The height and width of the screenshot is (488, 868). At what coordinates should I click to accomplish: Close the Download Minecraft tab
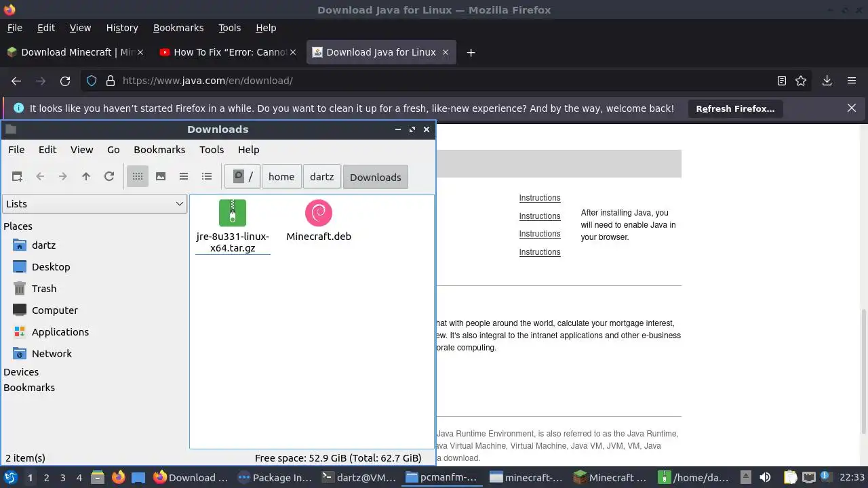coord(141,52)
